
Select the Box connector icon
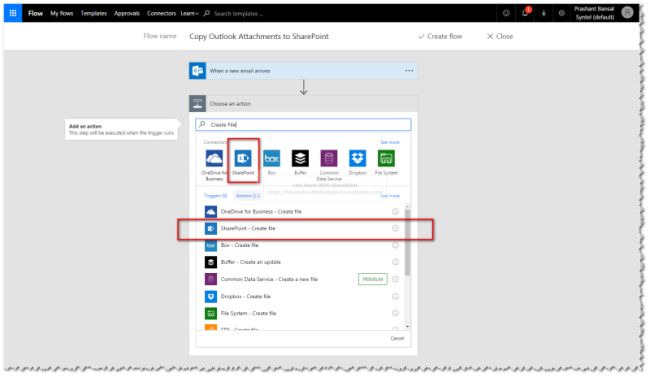pos(272,158)
